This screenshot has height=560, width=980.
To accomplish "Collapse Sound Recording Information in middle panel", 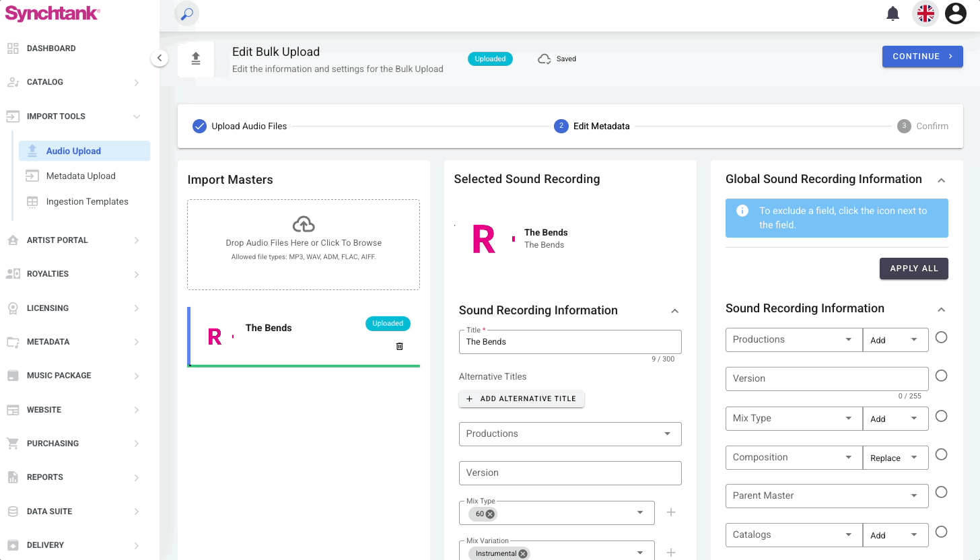I will [x=675, y=311].
